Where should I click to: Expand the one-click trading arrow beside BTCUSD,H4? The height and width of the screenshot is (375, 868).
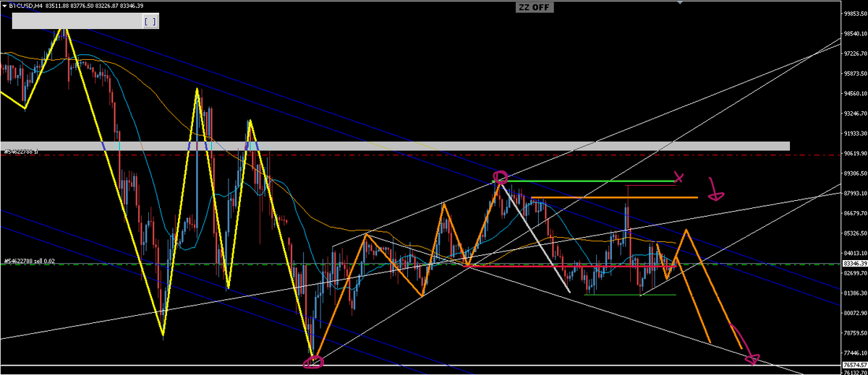pyautogui.click(x=3, y=6)
